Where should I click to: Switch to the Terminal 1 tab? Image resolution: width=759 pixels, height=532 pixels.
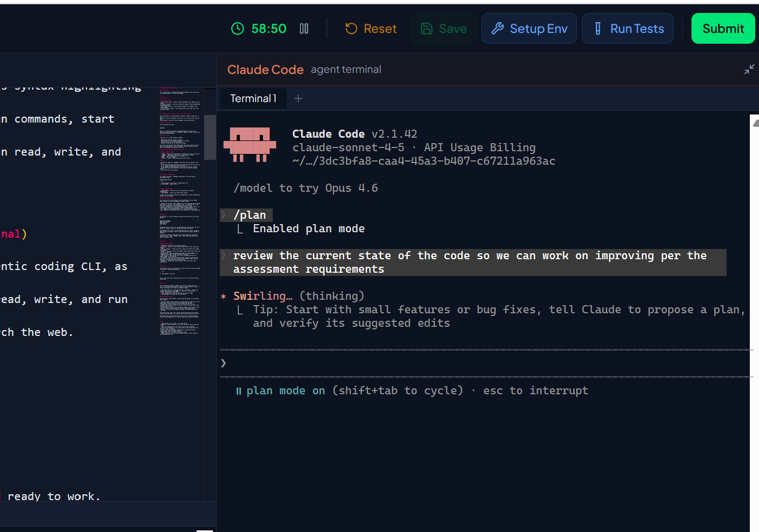click(x=253, y=98)
